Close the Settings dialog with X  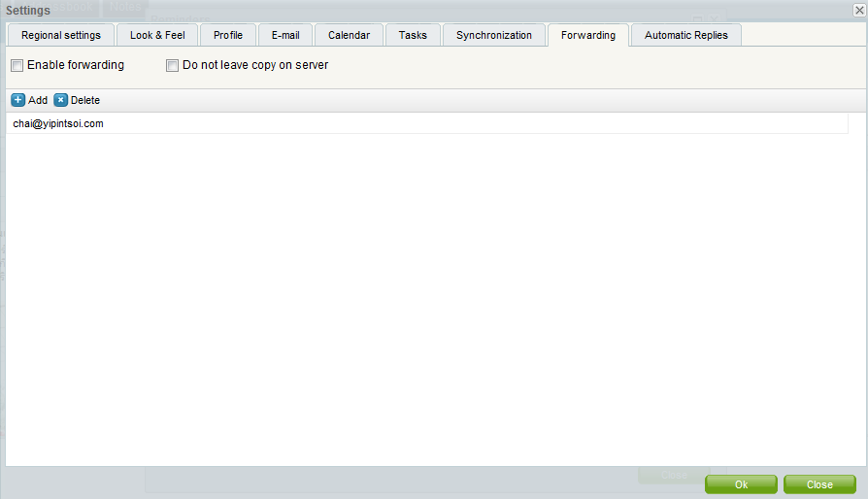tap(859, 10)
